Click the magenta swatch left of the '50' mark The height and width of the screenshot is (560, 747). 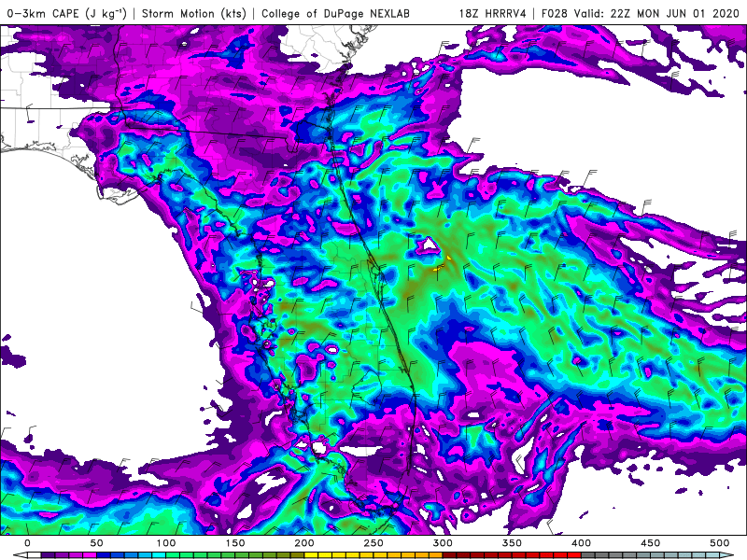[x=90, y=555]
